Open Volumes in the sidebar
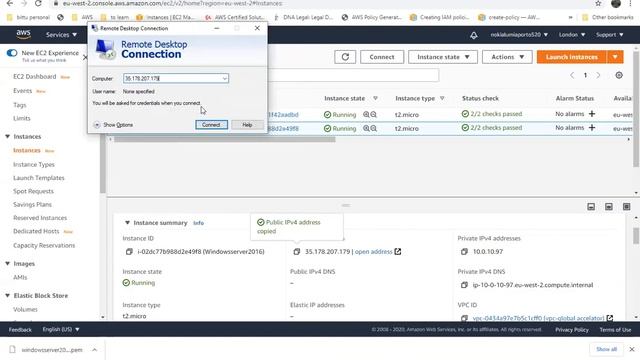The image size is (640, 360). point(25,309)
